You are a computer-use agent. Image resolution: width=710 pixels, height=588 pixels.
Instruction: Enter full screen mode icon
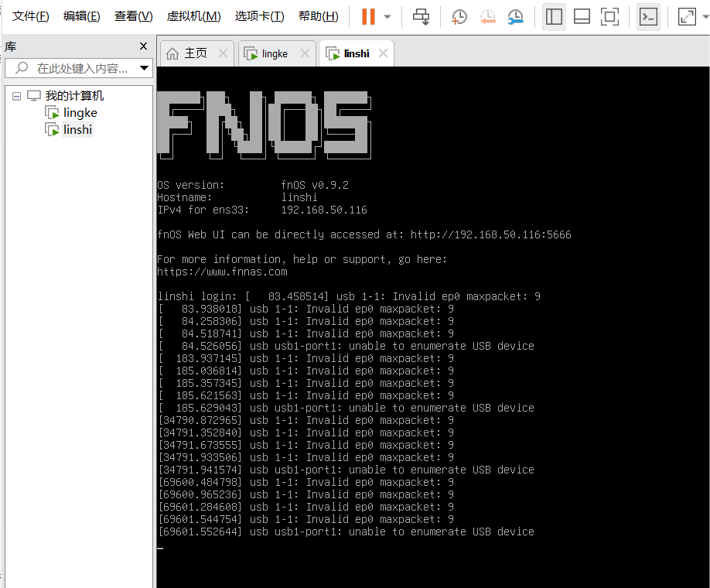[x=609, y=17]
